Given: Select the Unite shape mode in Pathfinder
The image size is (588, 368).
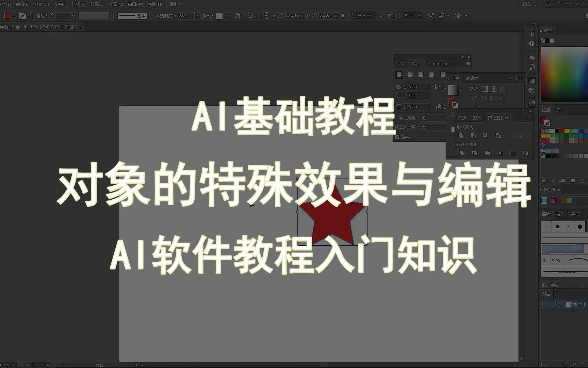Looking at the screenshot, I should click(461, 136).
